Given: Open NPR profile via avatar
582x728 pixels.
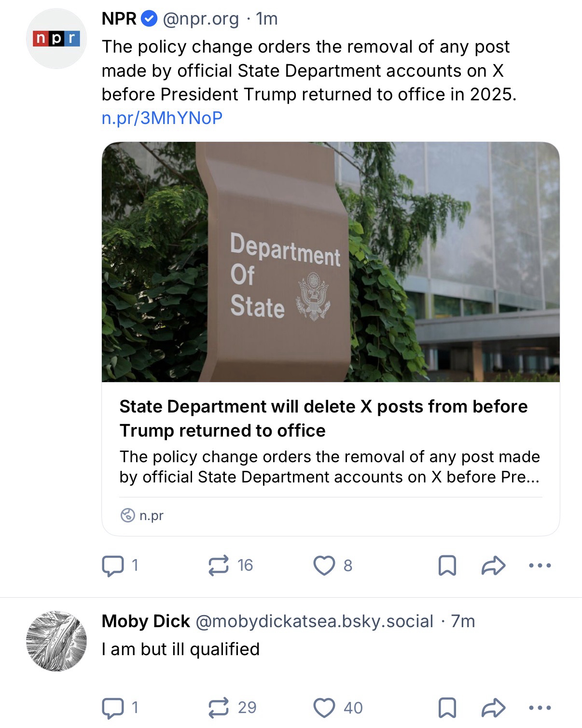Looking at the screenshot, I should (x=56, y=39).
